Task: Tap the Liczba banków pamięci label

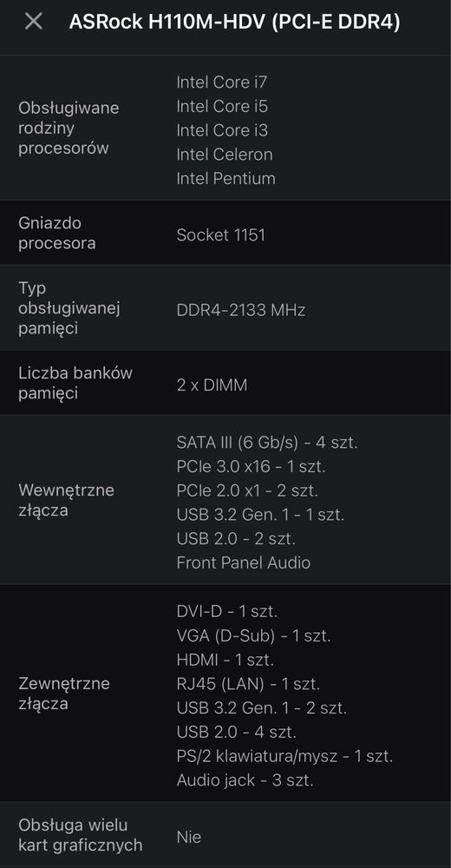Action: click(75, 383)
